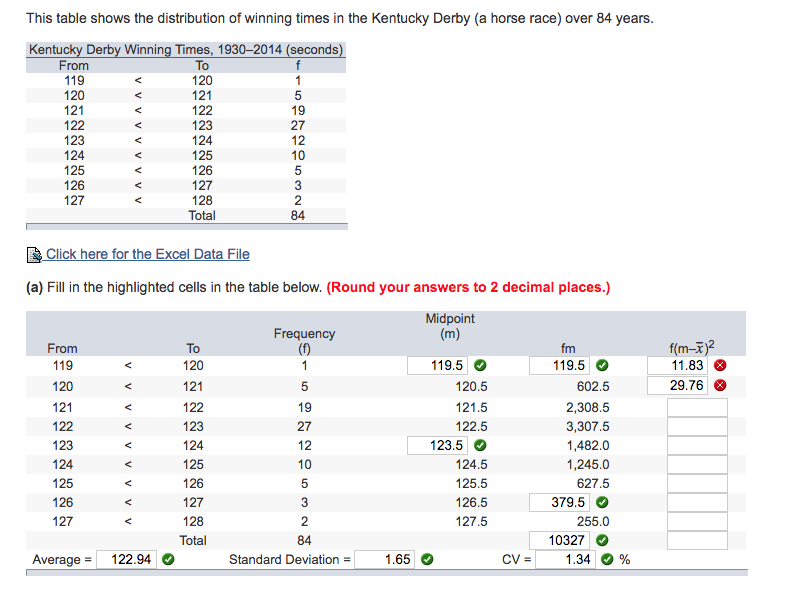791x589 pixels.
Task: Click the CV input showing 1.34
Action: (x=566, y=560)
